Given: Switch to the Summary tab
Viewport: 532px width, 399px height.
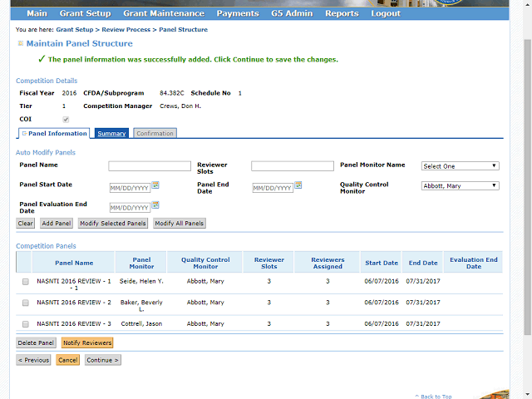Looking at the screenshot, I should click(111, 134).
